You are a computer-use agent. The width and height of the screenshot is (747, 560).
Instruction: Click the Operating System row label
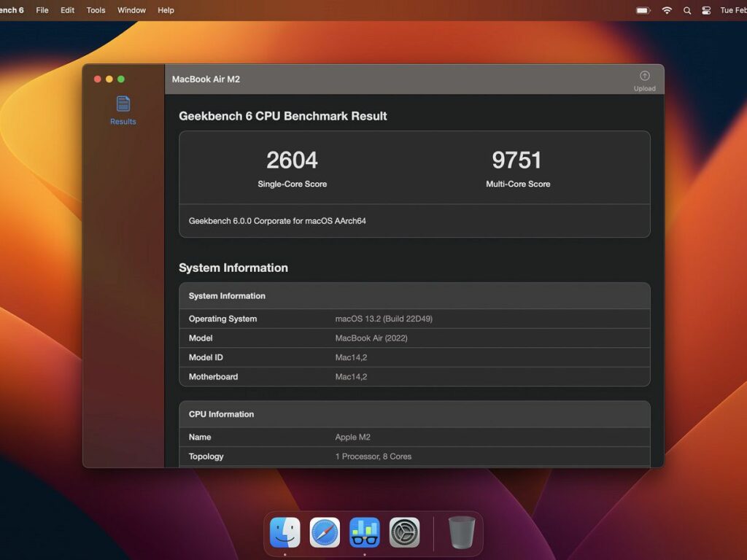(222, 319)
